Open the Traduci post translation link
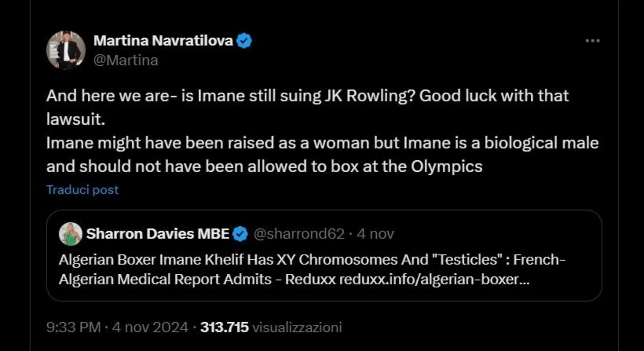The width and height of the screenshot is (644, 351). click(x=82, y=190)
